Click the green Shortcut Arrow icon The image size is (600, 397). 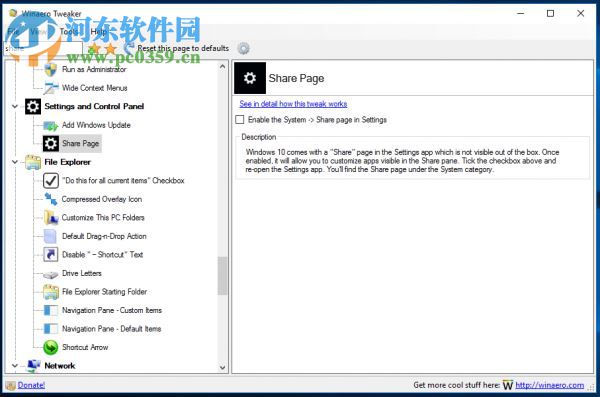(51, 348)
